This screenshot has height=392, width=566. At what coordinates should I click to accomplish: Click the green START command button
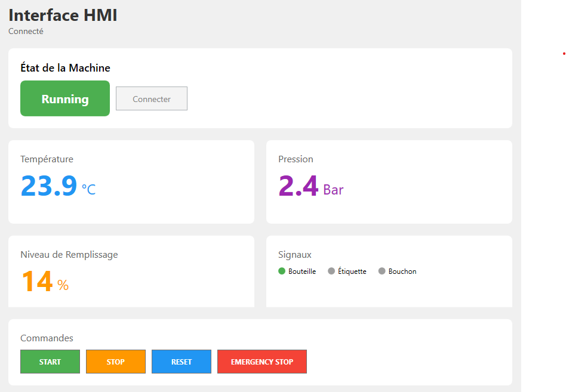[x=50, y=362]
